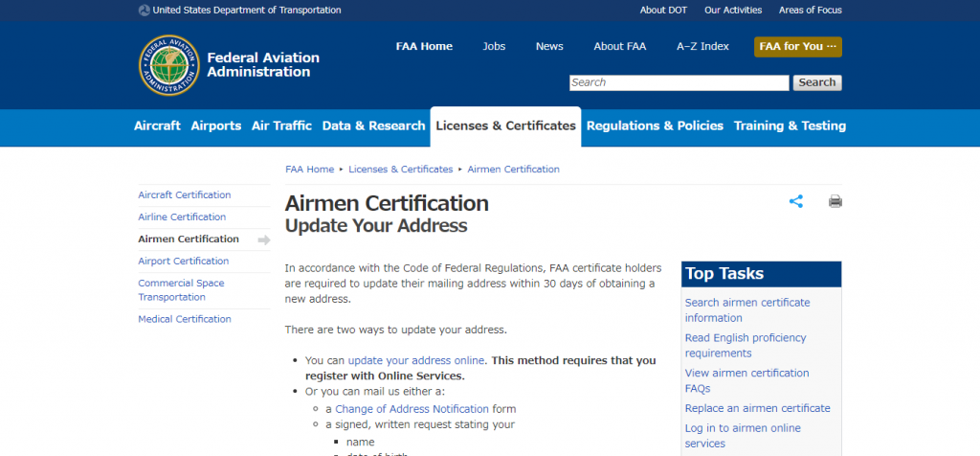Open Medical Certification in sidebar

point(185,319)
